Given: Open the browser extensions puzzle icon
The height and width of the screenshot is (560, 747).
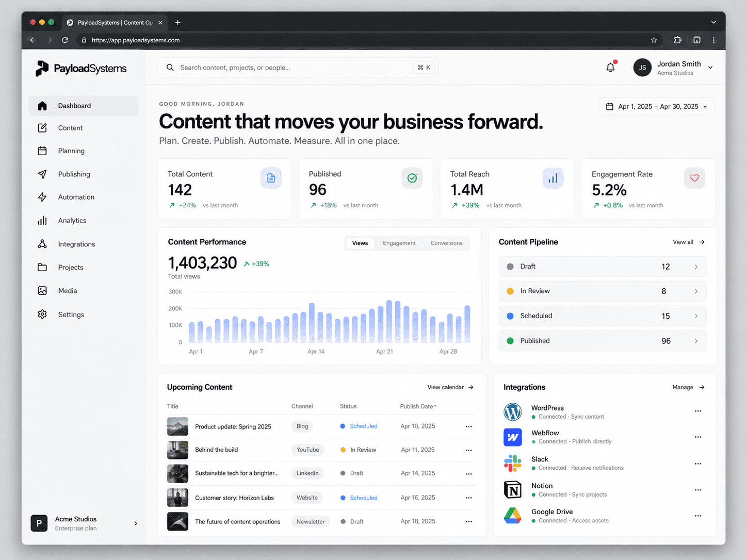Looking at the screenshot, I should point(677,40).
